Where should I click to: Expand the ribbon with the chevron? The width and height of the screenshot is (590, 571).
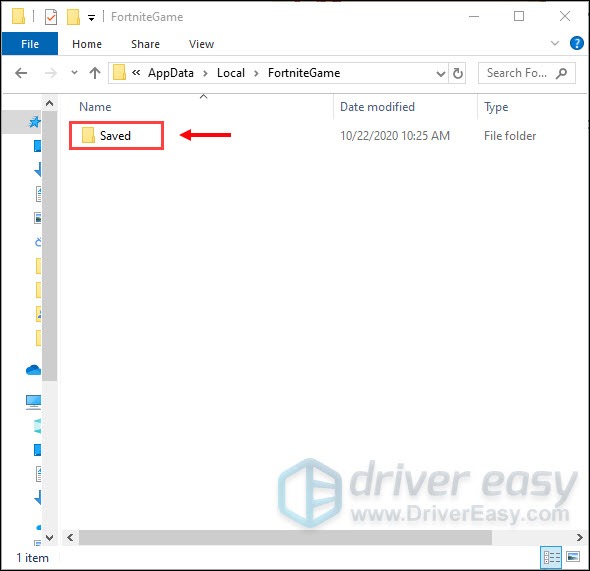point(555,43)
